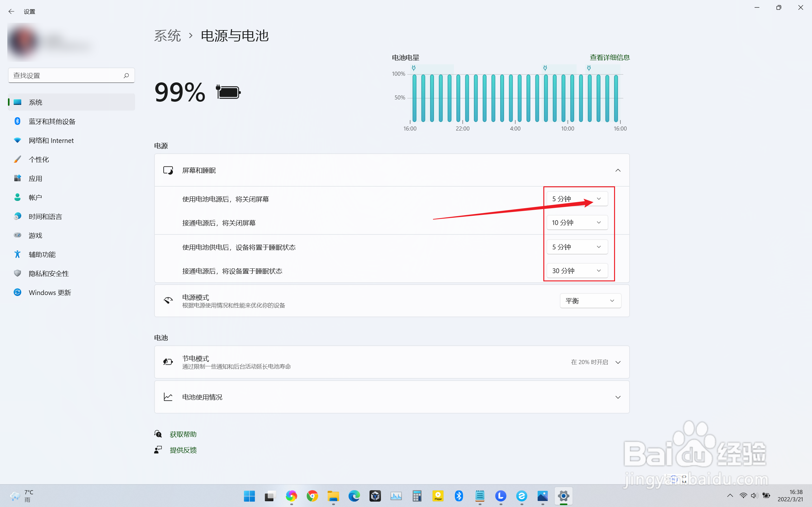Expand the 节电模式 battery saver section
The height and width of the screenshot is (507, 812).
click(x=618, y=362)
